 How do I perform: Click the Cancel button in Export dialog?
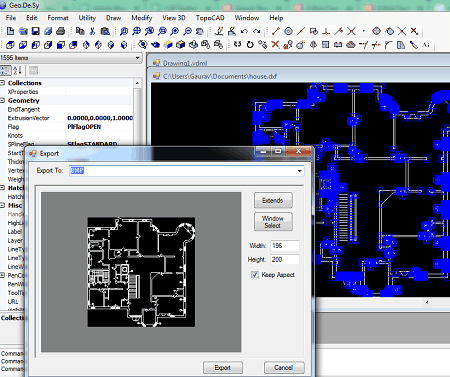pyautogui.click(x=284, y=368)
